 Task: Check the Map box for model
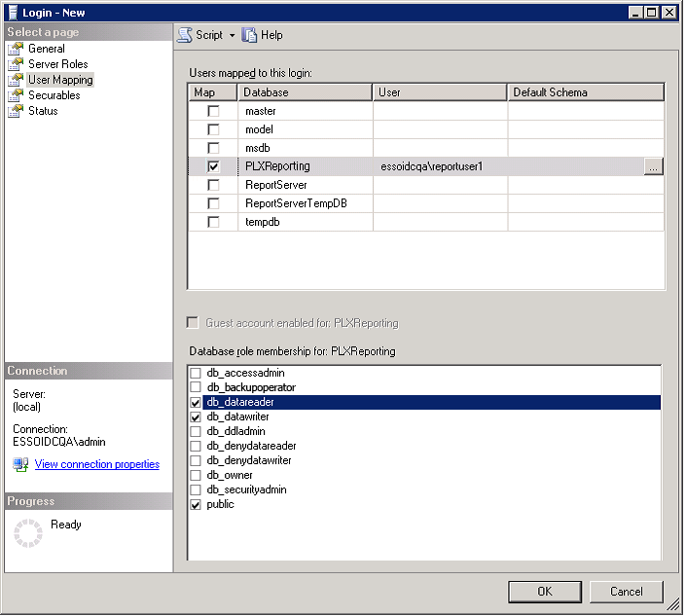[213, 129]
